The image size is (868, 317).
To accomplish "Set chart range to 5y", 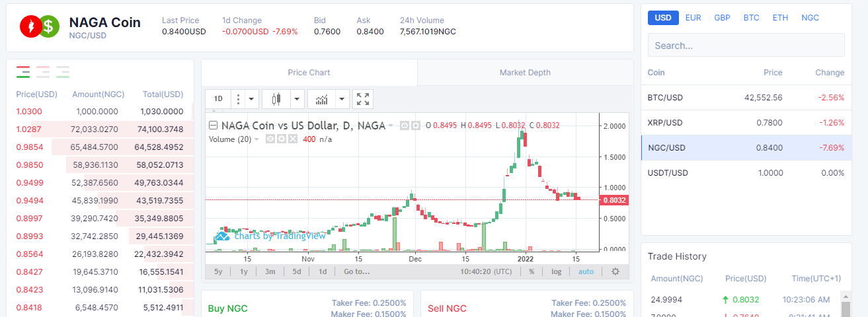I will pos(219,271).
